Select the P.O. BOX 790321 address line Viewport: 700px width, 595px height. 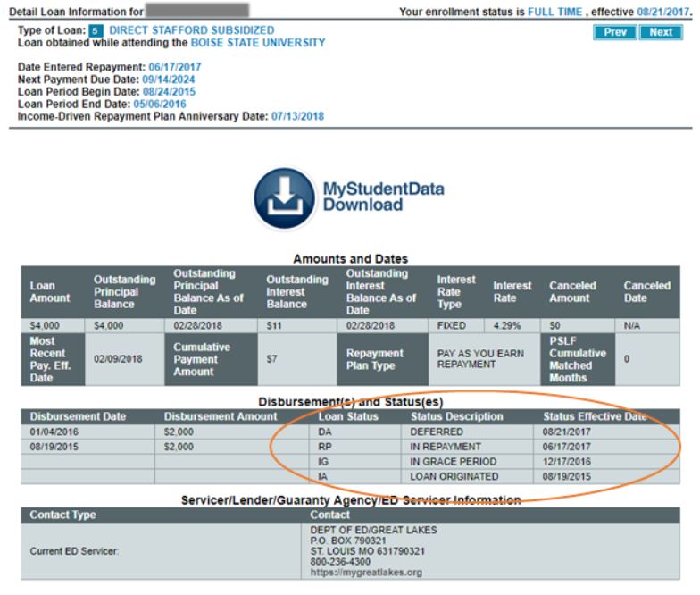pyautogui.click(x=348, y=541)
